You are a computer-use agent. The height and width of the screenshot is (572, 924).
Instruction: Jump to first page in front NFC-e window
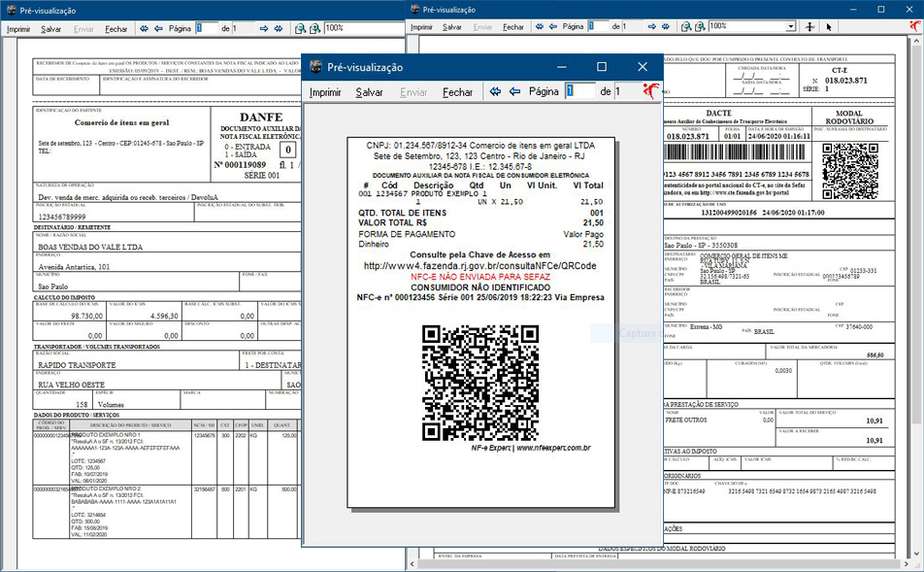coord(496,91)
